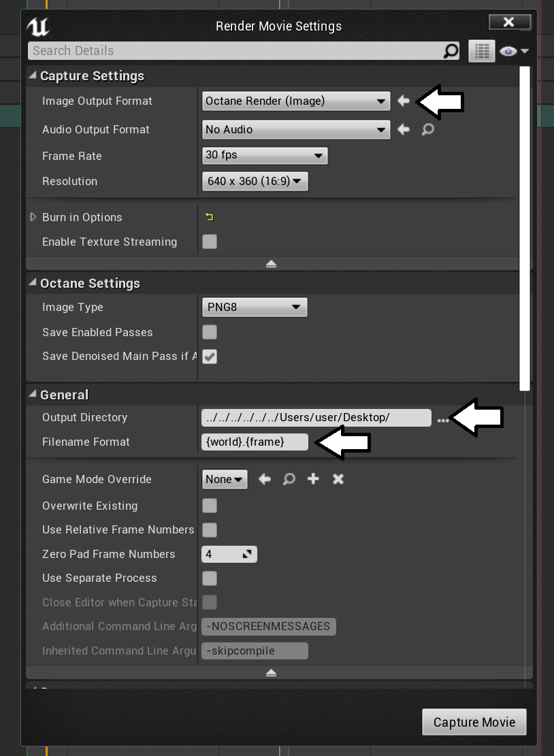Open the Image Output Format dropdown
The image size is (554, 756).
coord(296,101)
